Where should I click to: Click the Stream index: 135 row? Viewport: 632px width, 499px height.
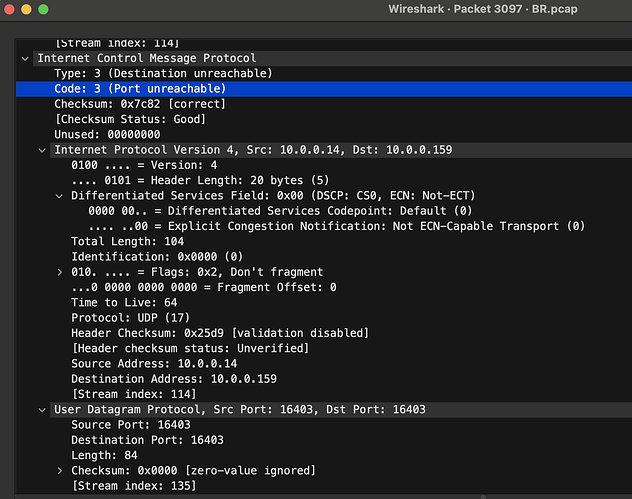133,486
